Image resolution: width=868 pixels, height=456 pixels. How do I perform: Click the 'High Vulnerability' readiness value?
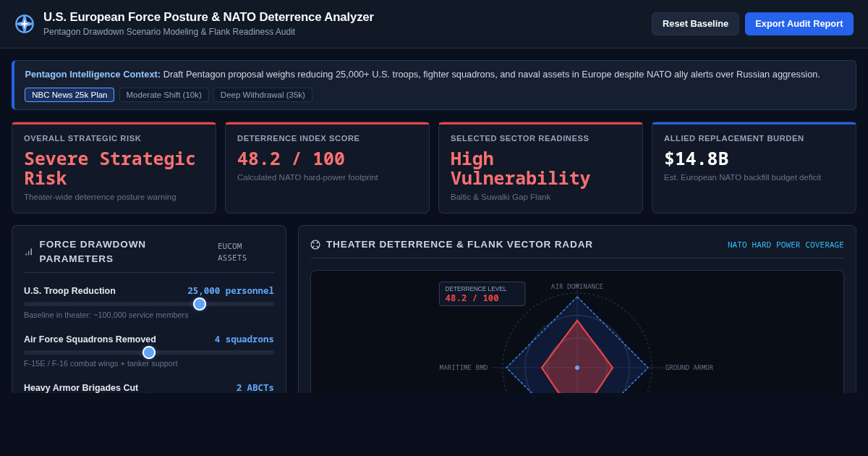[x=521, y=169]
